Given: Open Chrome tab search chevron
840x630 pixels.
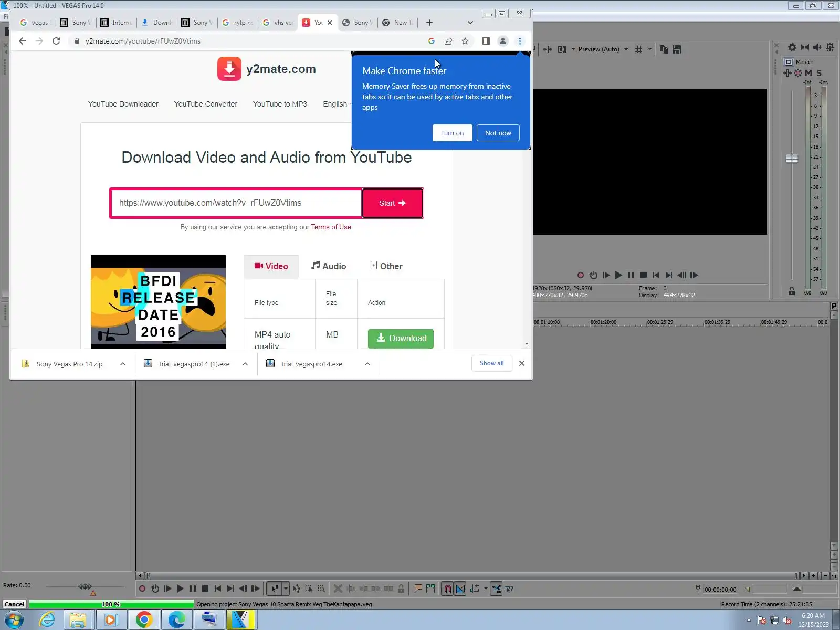Looking at the screenshot, I should pos(470,23).
